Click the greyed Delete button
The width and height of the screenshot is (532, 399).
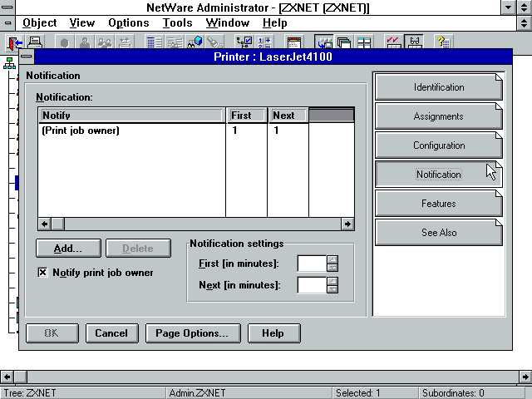coord(138,249)
